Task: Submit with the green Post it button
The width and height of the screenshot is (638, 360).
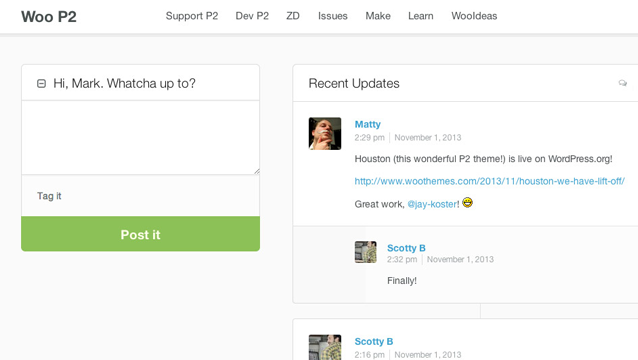Action: click(140, 234)
